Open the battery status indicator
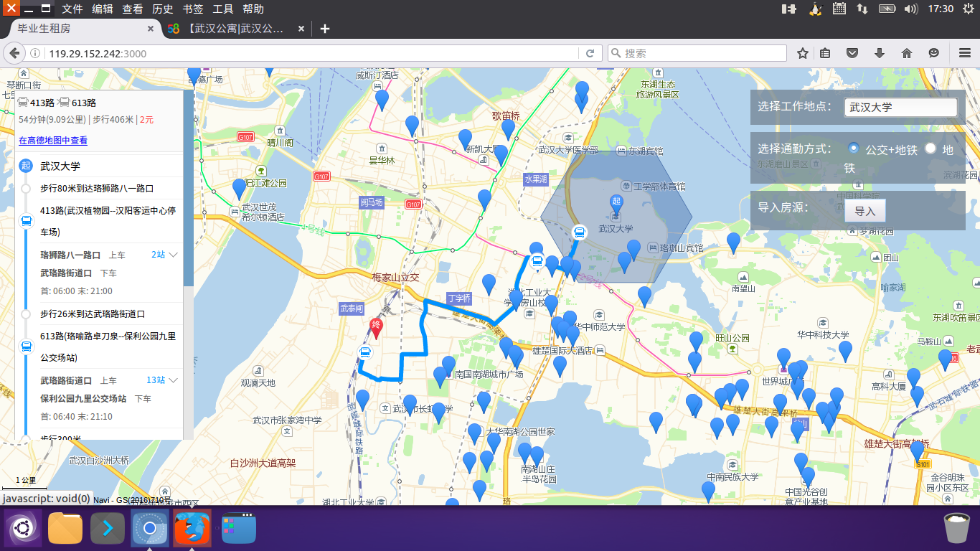980x551 pixels. click(x=887, y=9)
